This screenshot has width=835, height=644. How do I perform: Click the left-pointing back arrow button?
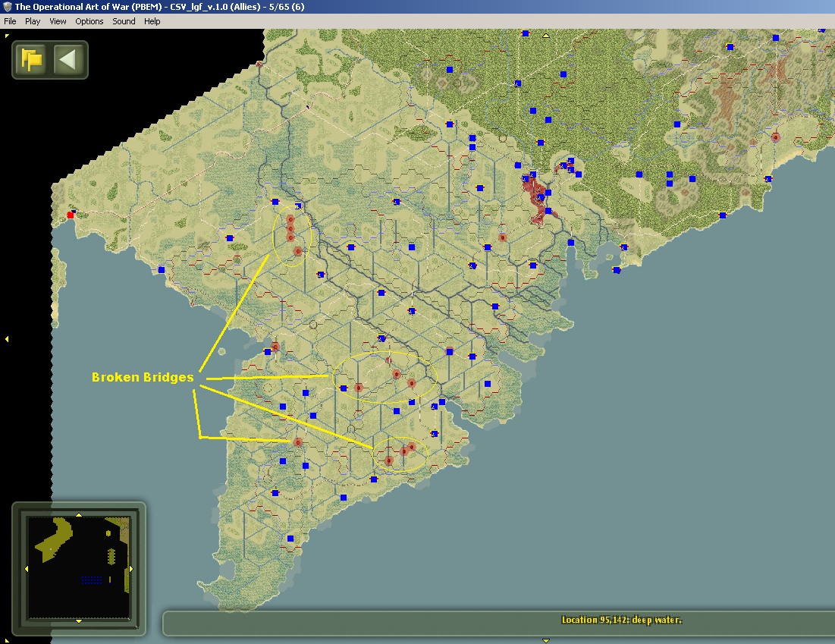[67, 60]
